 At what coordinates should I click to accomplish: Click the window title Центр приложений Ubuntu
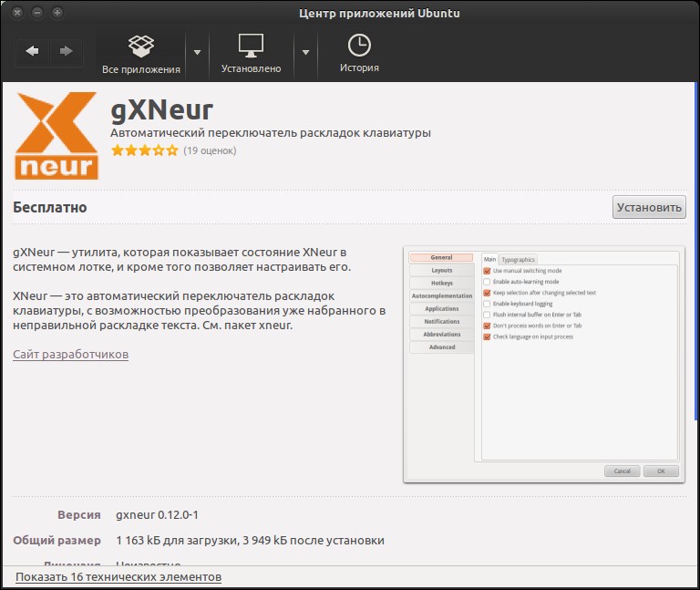(379, 13)
